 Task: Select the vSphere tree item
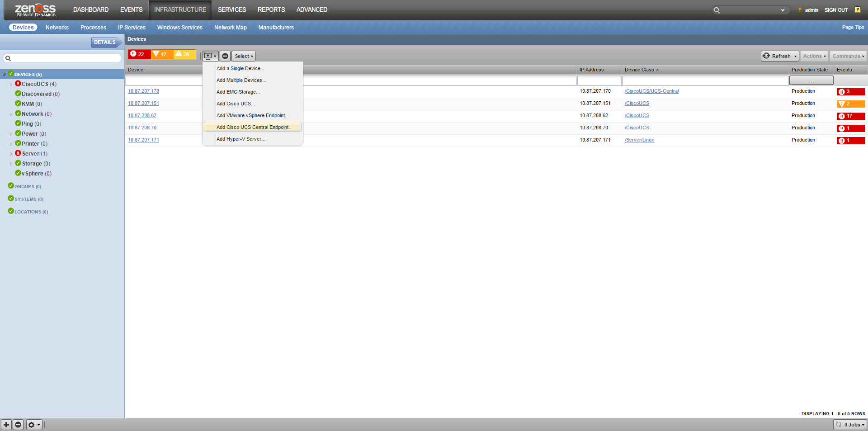coord(37,174)
